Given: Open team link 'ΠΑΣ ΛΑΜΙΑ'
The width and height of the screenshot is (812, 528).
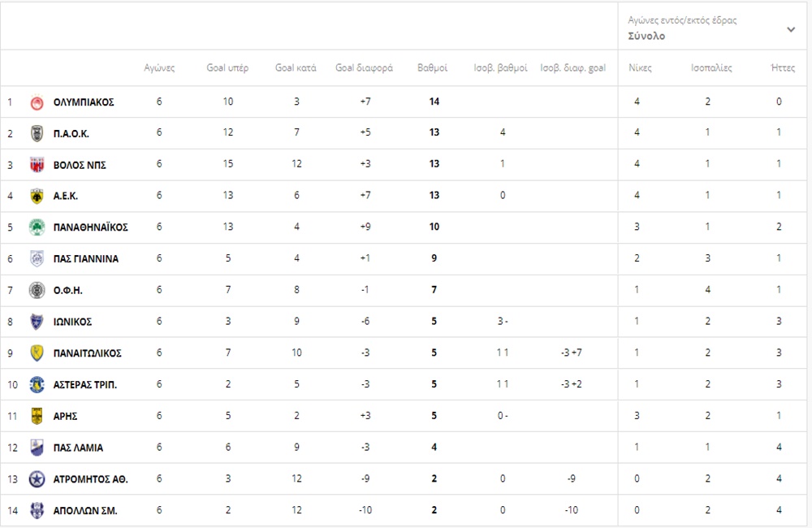Looking at the screenshot, I should point(78,448).
